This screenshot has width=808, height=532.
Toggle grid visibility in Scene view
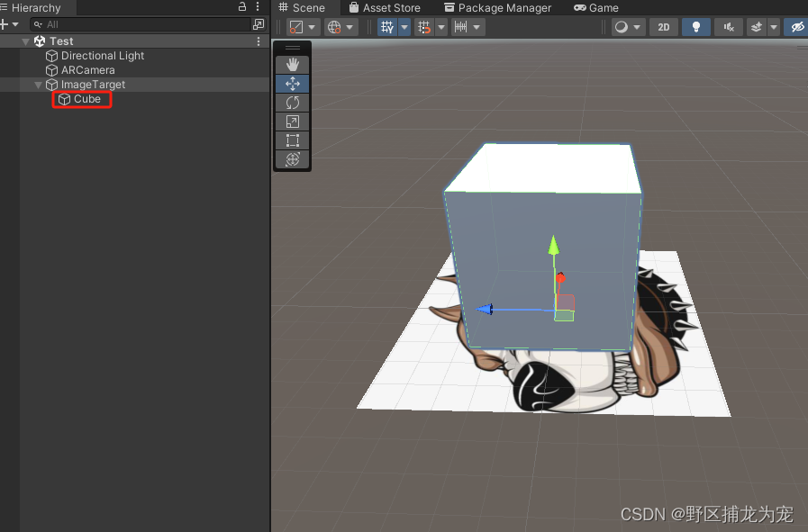coord(387,27)
